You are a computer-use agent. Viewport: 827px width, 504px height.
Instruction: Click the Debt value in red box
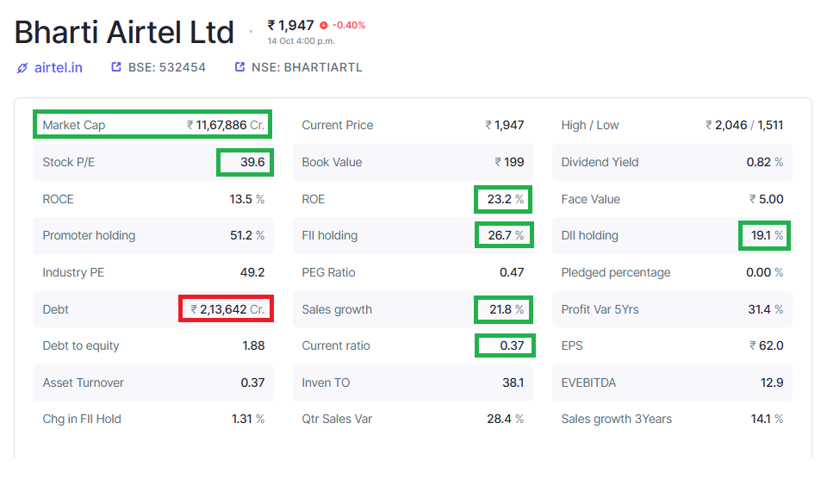coord(228,309)
